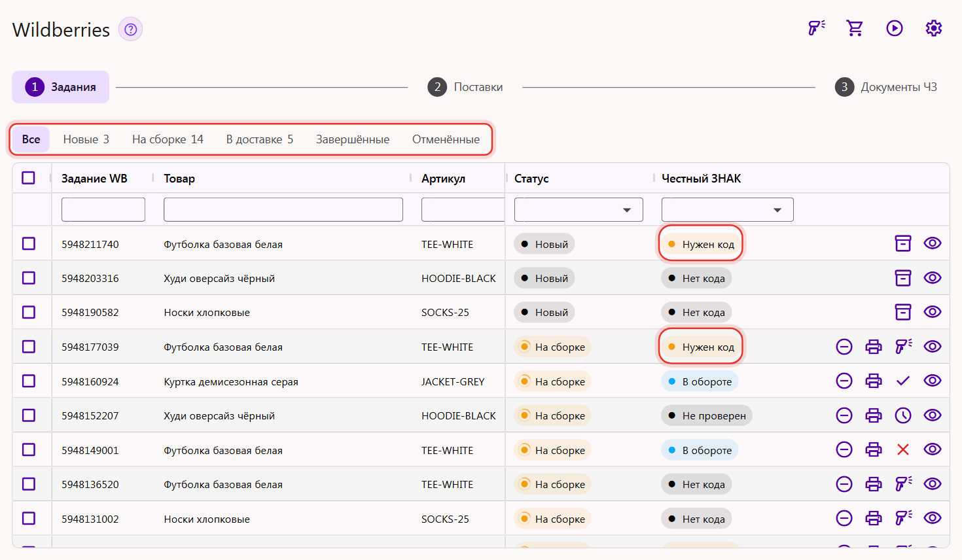This screenshot has height=560, width=962.
Task: View details of task 5948149001 with the eye icon
Action: [x=933, y=449]
